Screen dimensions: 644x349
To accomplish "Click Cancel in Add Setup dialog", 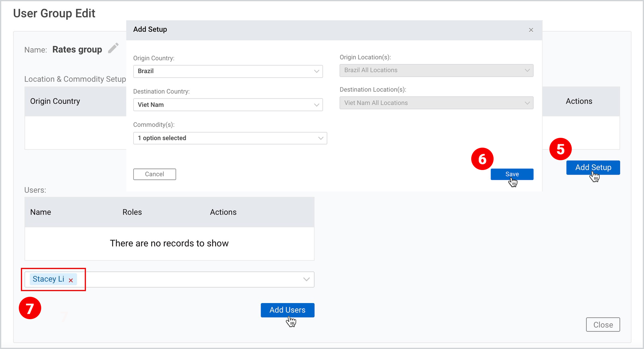I will point(155,174).
